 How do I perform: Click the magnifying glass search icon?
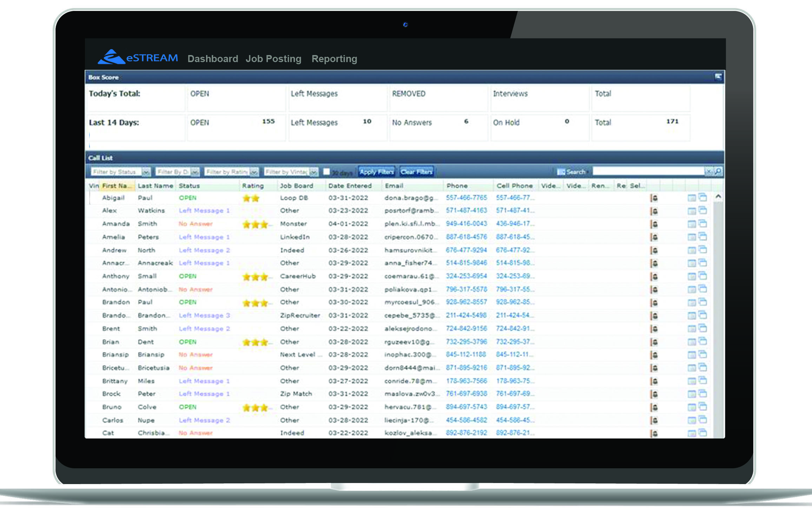[x=718, y=171]
